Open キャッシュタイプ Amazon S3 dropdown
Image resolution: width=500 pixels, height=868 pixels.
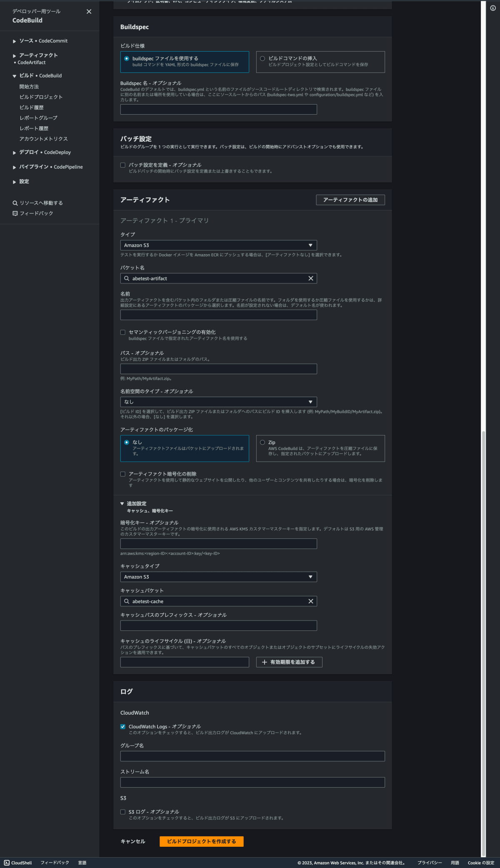tap(219, 577)
